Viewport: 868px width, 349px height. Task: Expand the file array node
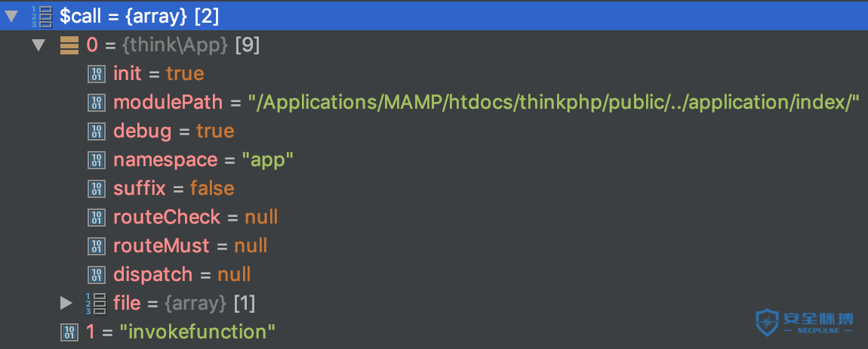pyautogui.click(x=66, y=302)
